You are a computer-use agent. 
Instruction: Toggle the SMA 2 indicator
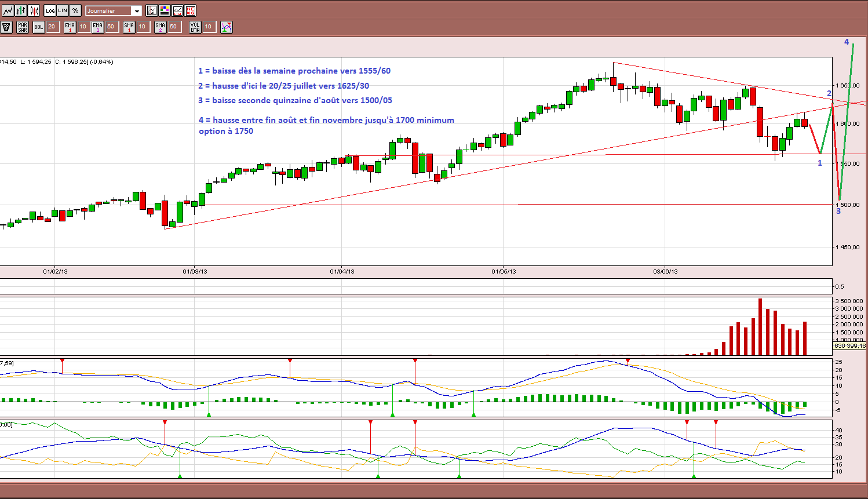(x=161, y=27)
